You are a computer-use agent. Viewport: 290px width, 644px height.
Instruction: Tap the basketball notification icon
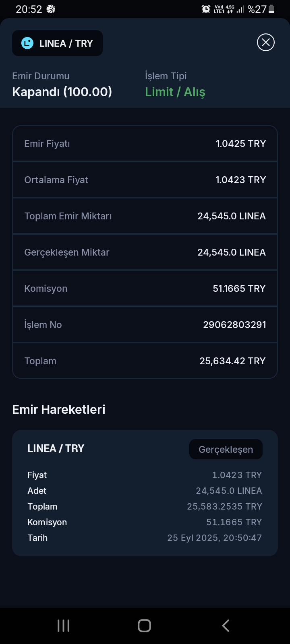click(51, 9)
